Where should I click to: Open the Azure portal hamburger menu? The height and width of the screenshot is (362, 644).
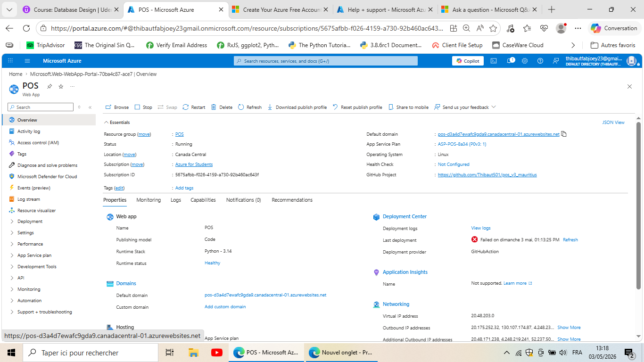27,61
